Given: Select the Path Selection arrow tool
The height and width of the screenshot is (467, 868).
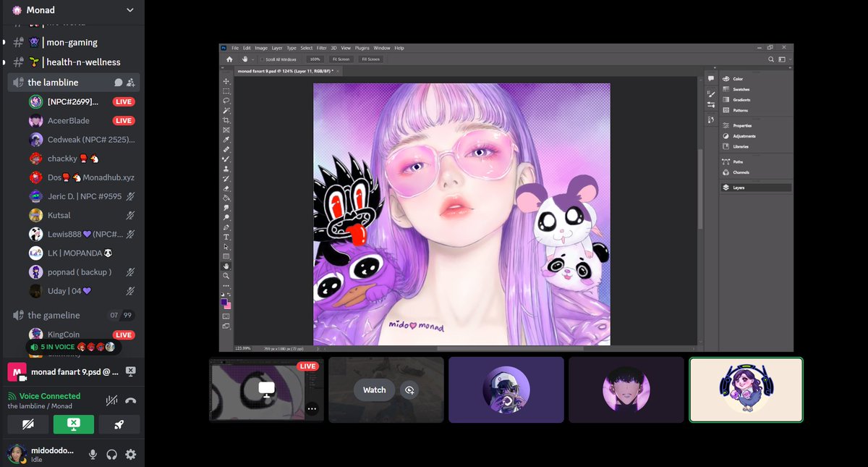Looking at the screenshot, I should [226, 247].
